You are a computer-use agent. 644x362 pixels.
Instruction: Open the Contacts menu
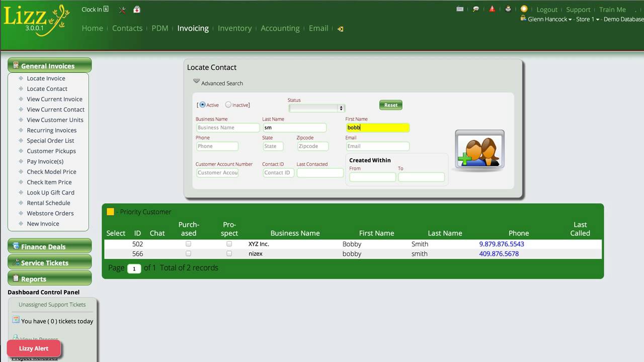pyautogui.click(x=127, y=28)
